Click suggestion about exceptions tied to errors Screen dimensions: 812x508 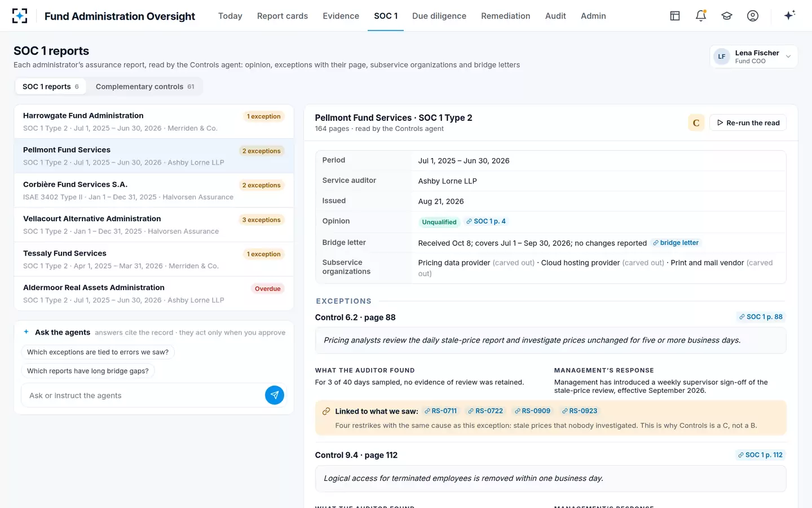[98, 352]
